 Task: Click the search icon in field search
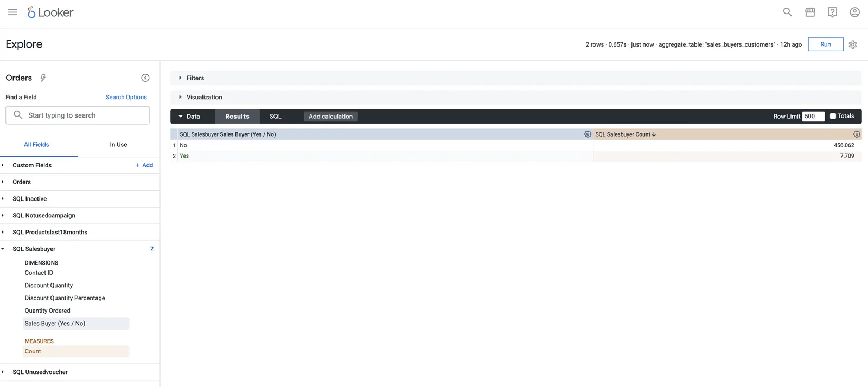[18, 115]
